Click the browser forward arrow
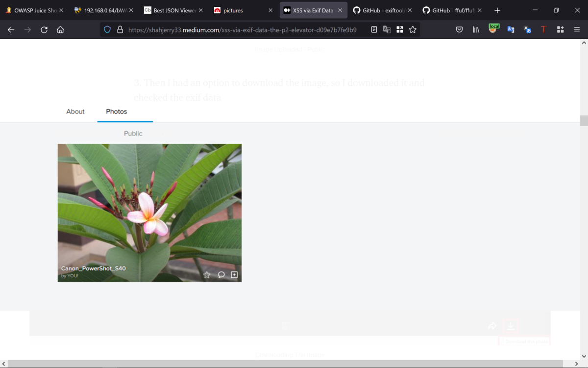Viewport: 588px width, 368px height. pos(27,30)
